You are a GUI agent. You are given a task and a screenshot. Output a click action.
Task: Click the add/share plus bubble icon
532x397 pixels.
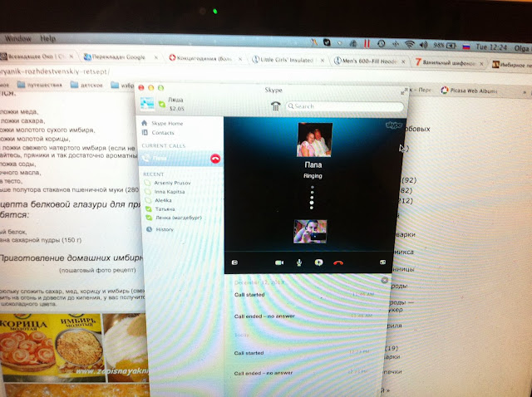pos(318,262)
